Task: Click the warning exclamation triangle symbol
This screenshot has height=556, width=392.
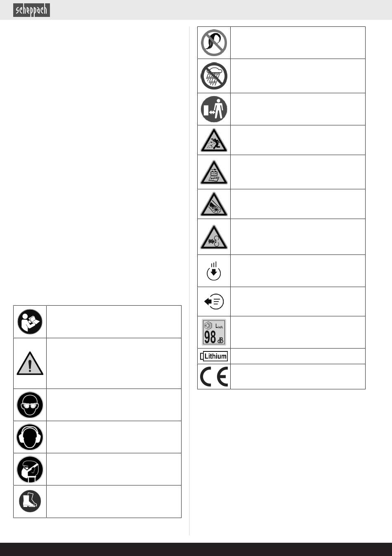Action: (30, 363)
